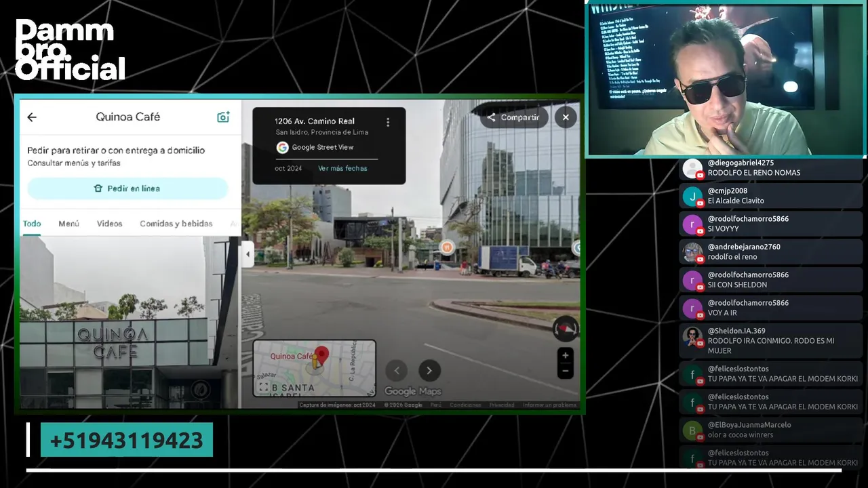The image size is (868, 488).
Task: Click the orange restaurant marker on street
Action: (446, 247)
